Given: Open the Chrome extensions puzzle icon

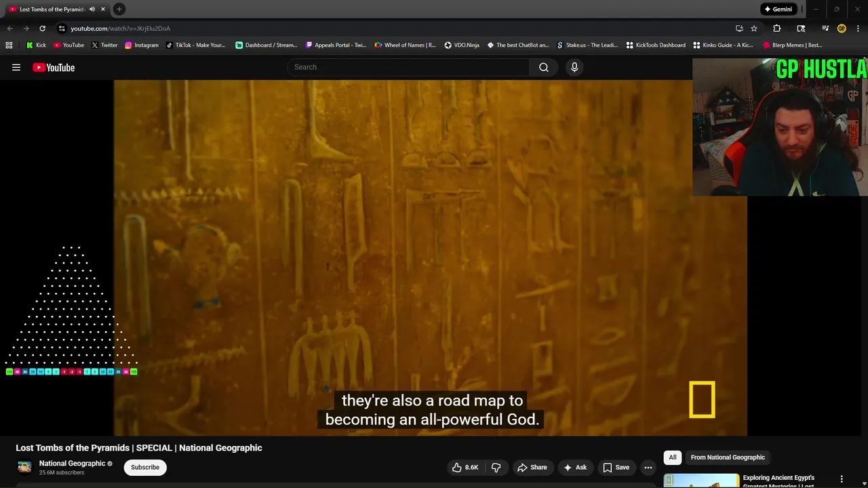Looking at the screenshot, I should click(x=777, y=28).
